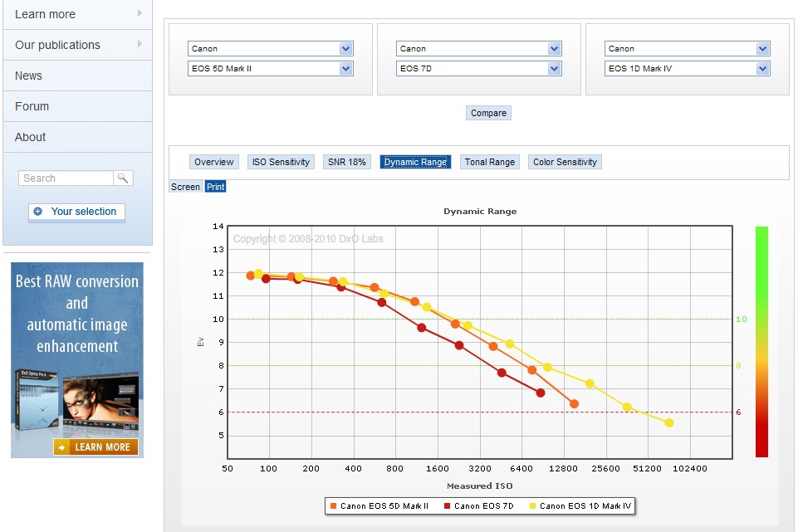Click the Canon EOS 5D Mark II legend marker
Image resolution: width=798 pixels, height=532 pixels.
click(x=333, y=505)
